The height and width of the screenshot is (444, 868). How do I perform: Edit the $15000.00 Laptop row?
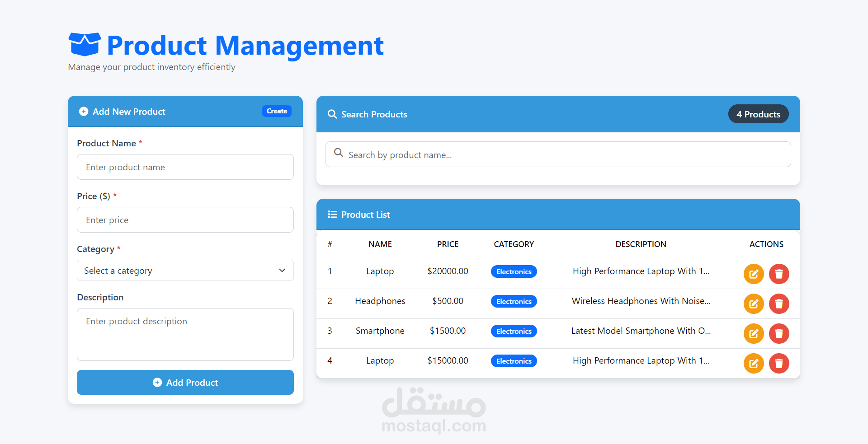(x=754, y=363)
